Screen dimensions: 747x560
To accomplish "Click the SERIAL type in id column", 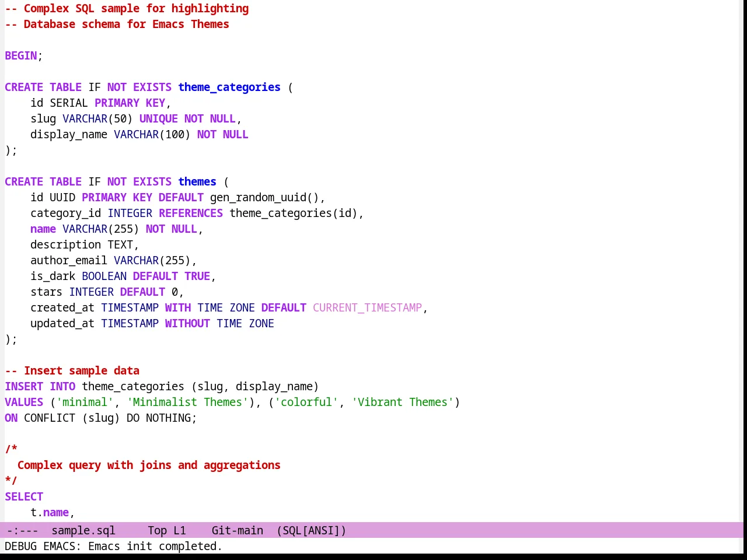I will point(69,103).
